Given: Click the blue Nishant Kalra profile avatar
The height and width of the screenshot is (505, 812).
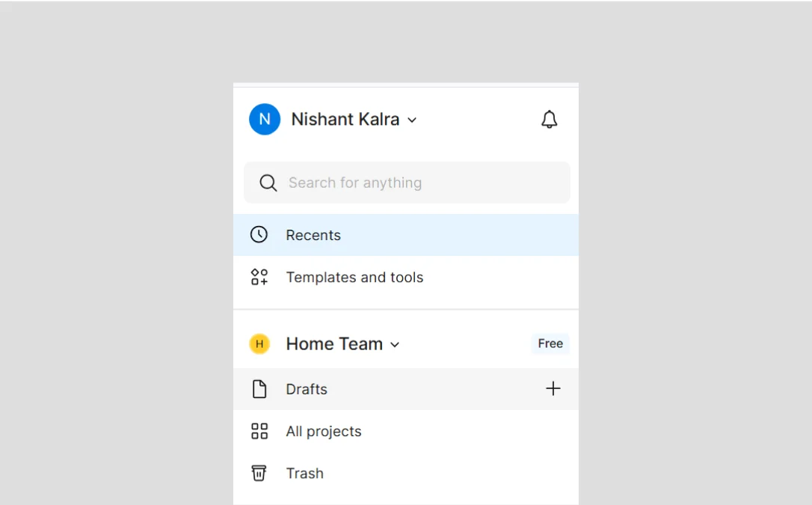Looking at the screenshot, I should (x=263, y=119).
